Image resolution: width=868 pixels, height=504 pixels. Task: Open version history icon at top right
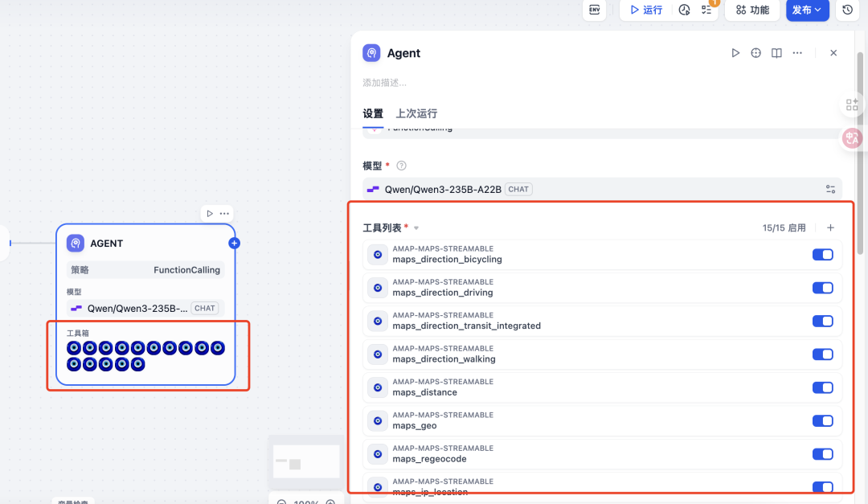(x=848, y=10)
